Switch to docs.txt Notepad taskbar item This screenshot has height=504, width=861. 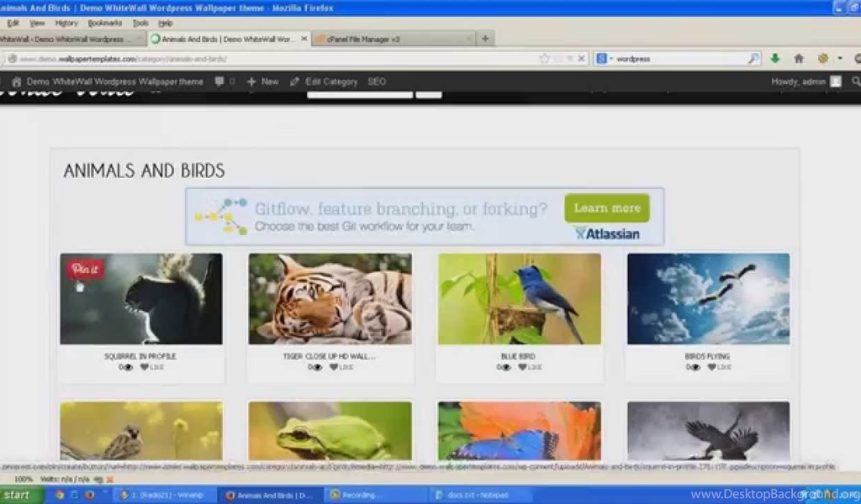point(478,496)
